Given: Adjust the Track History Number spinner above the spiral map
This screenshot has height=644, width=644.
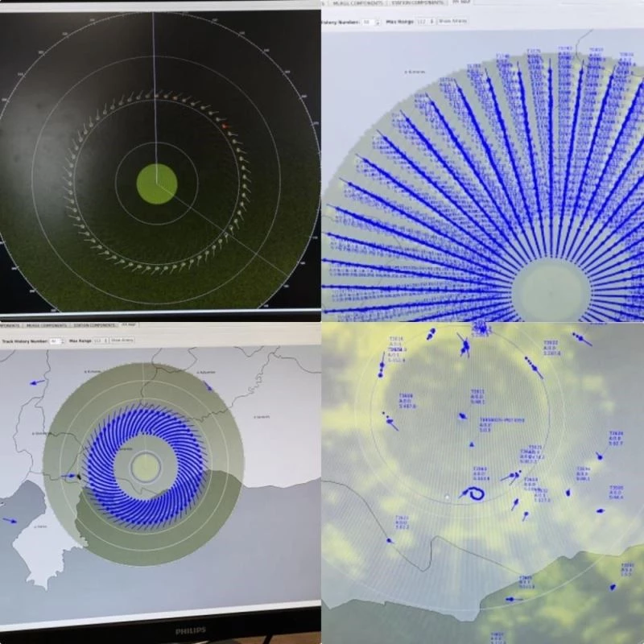Looking at the screenshot, I should (56, 341).
